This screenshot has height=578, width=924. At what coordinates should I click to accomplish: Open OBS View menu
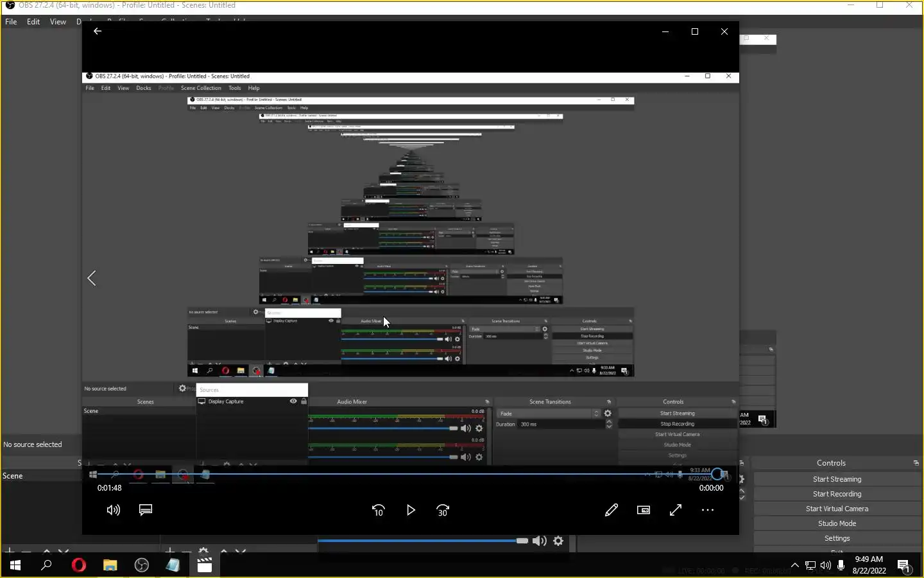(x=58, y=22)
